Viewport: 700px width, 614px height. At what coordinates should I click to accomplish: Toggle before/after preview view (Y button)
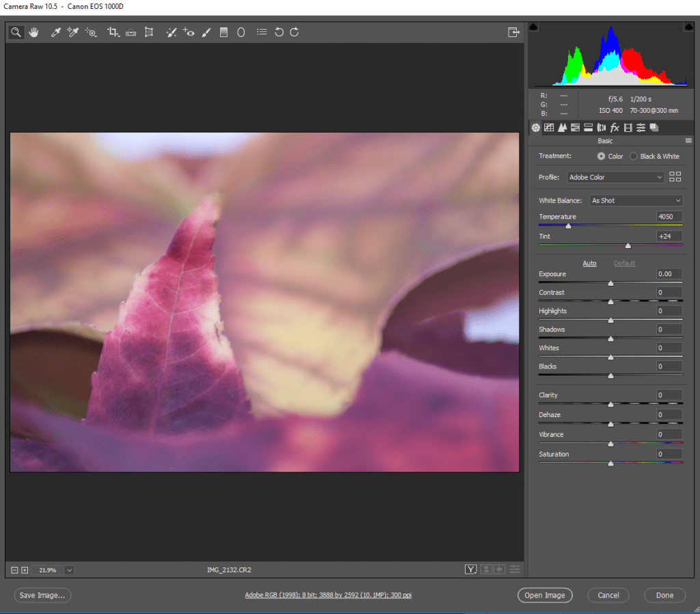(x=470, y=570)
